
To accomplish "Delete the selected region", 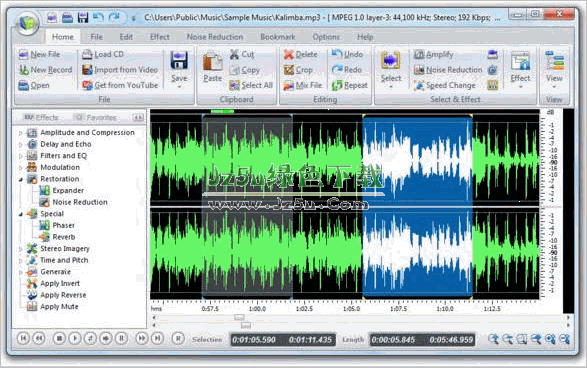I will 301,54.
